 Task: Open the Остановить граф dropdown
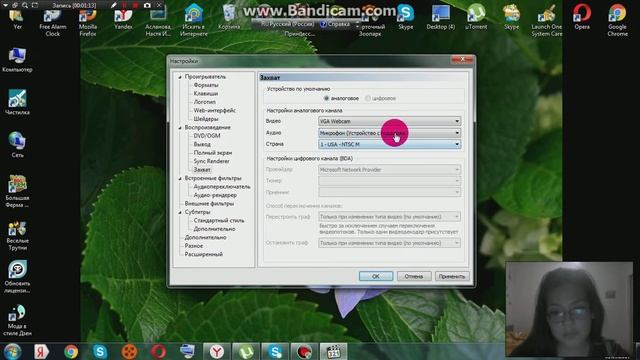pos(389,243)
